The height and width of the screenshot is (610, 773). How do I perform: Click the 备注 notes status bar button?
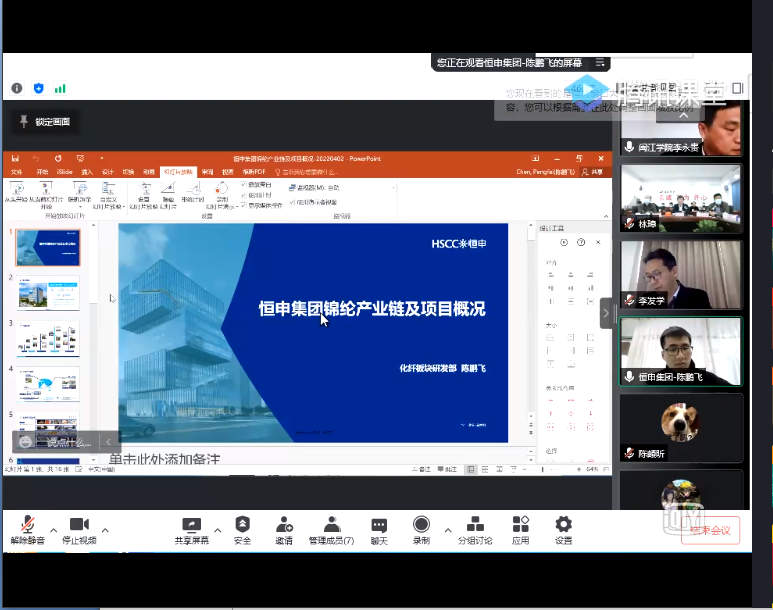click(422, 469)
